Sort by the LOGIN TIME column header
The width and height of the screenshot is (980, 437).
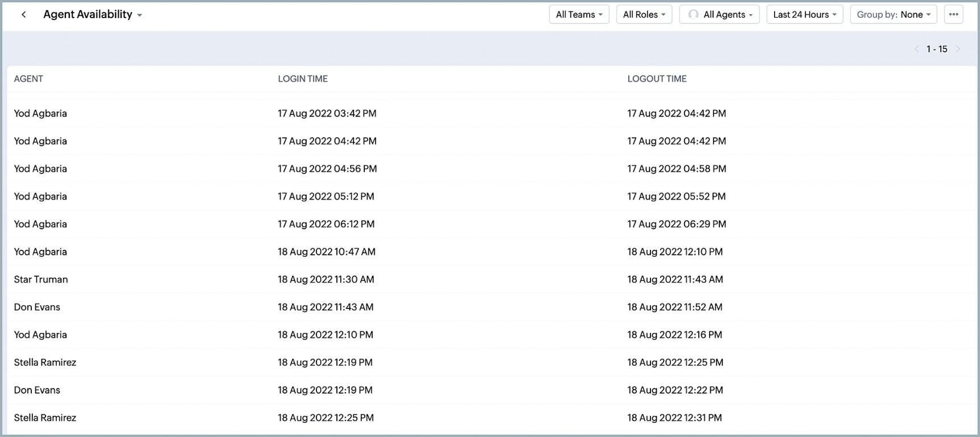pyautogui.click(x=303, y=79)
